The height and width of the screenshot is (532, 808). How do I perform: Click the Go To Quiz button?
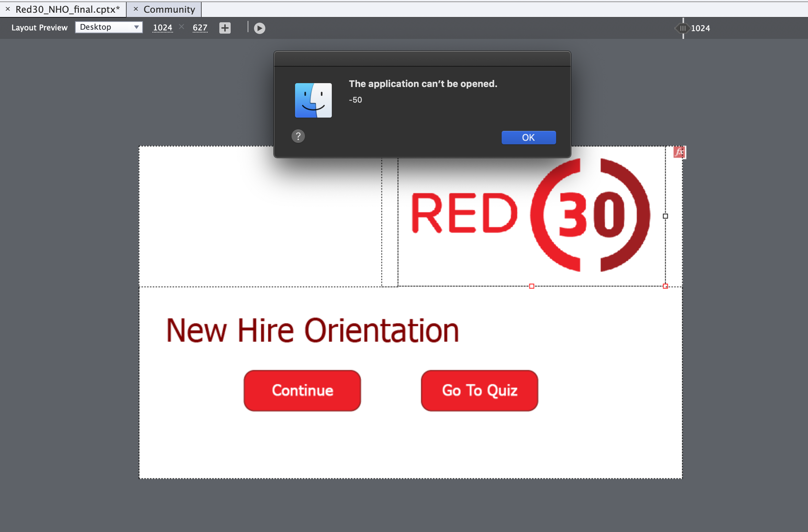479,391
